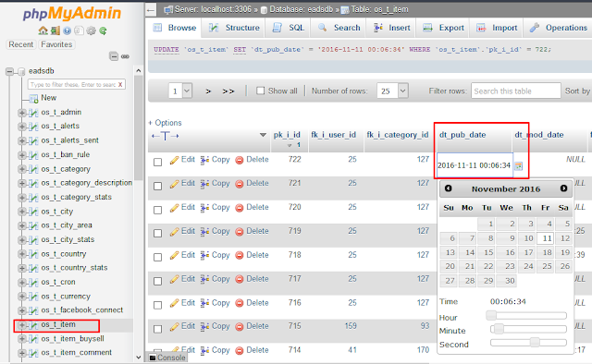Select the checkbox for row 719
Screen dimensions: 592x364
tap(158, 234)
